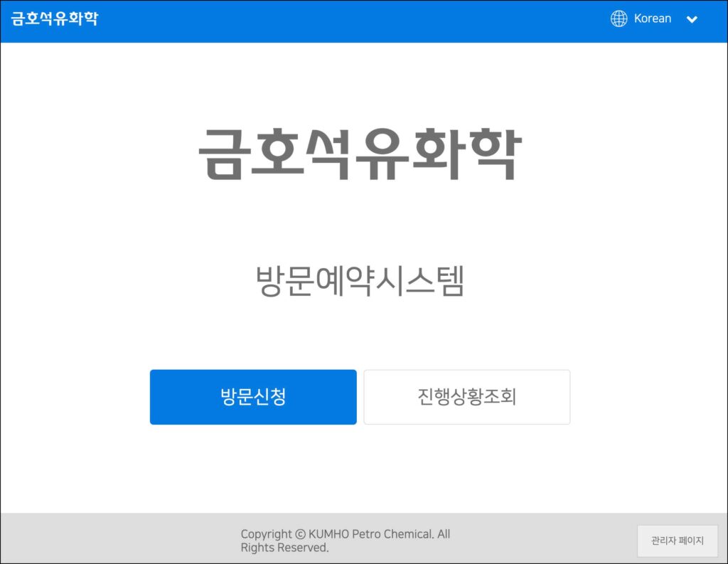Click the 방문신청 blue button

coord(253,397)
